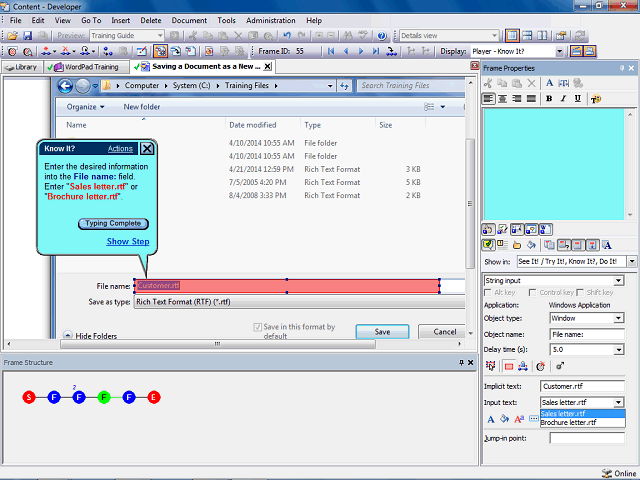
Task: Open the Tools menu
Action: click(x=226, y=20)
